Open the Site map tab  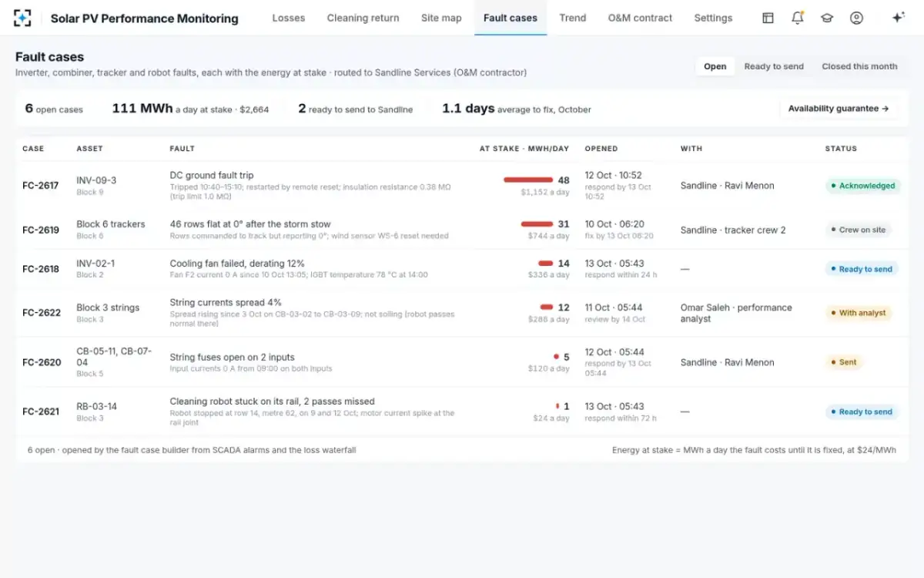[x=441, y=18]
